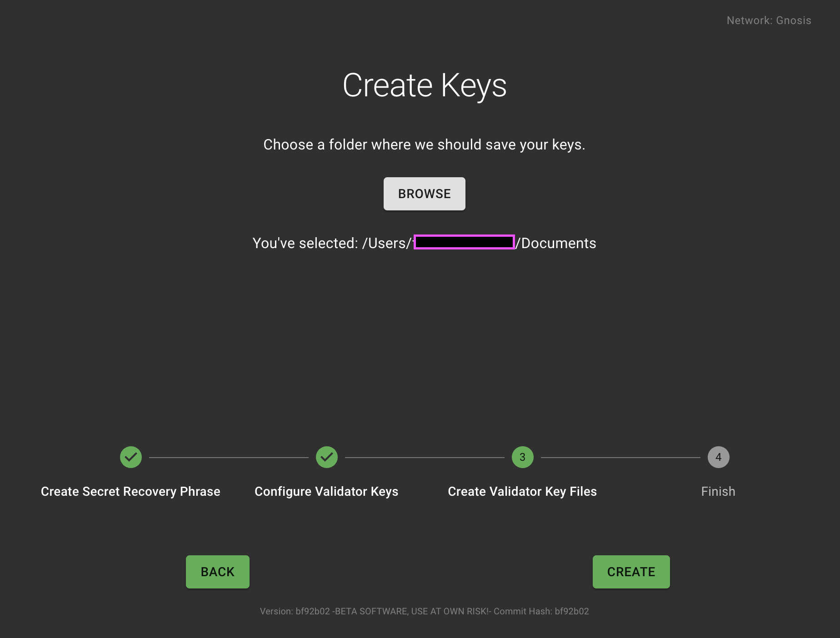The image size is (840, 638).
Task: Go back using the BACK button
Action: (217, 572)
